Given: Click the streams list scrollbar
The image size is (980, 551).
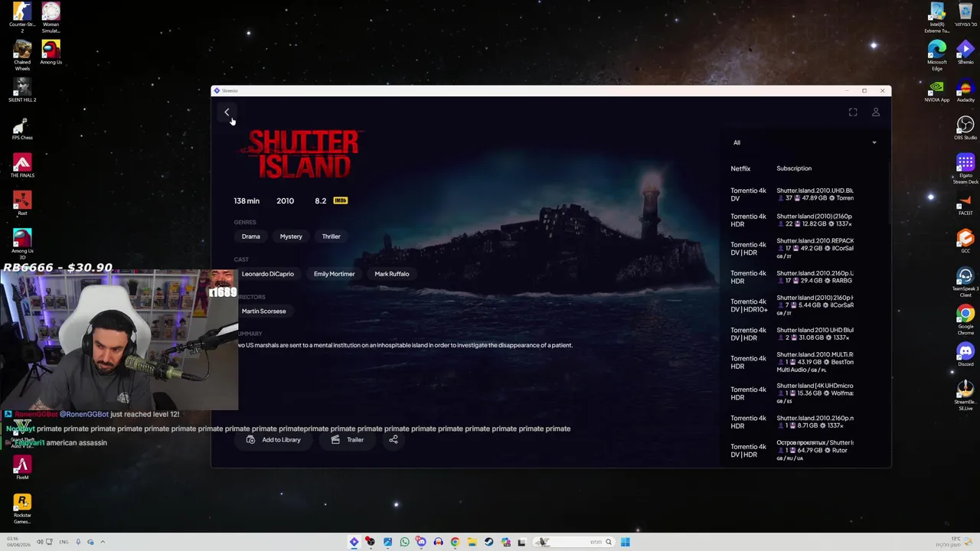Looking at the screenshot, I should 889,191.
